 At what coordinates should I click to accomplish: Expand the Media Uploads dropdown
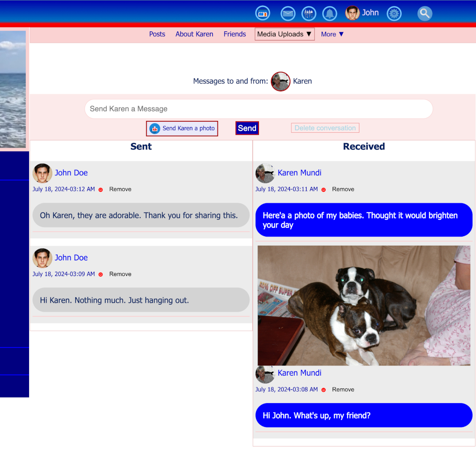[284, 34]
